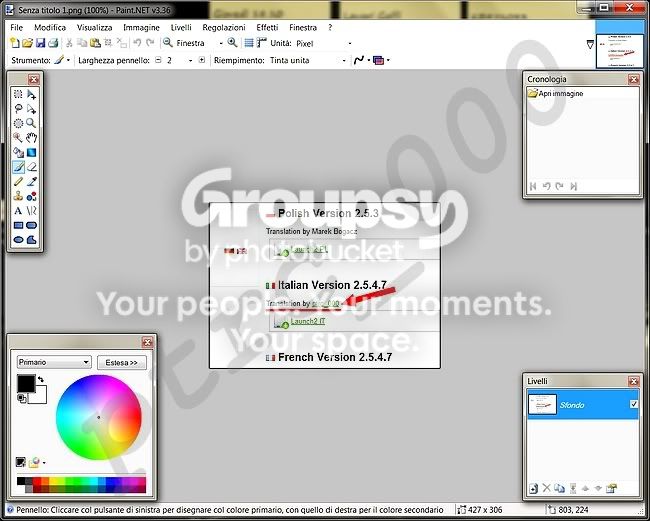Select the Move Selected Pixels tool
This screenshot has width=650, height=521.
[32, 95]
